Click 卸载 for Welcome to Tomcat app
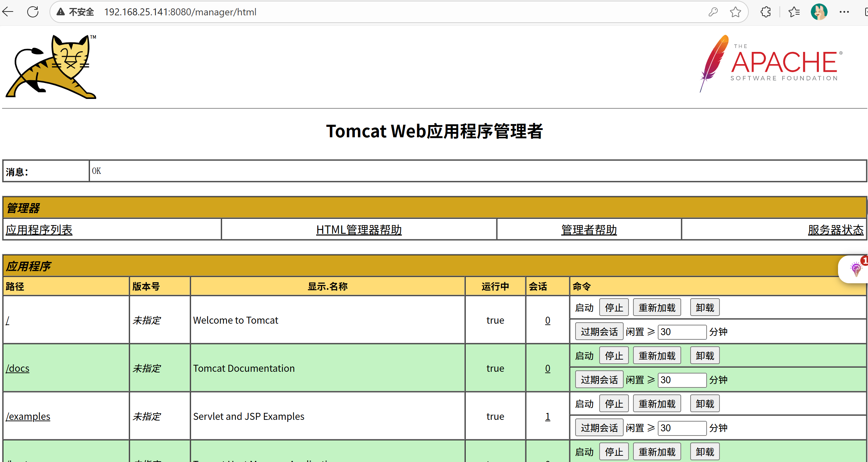The image size is (868, 462). (x=705, y=308)
